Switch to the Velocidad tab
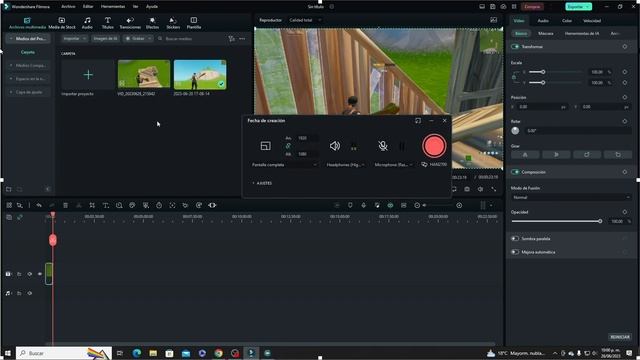Image resolution: width=640 pixels, height=360 pixels. point(592,20)
